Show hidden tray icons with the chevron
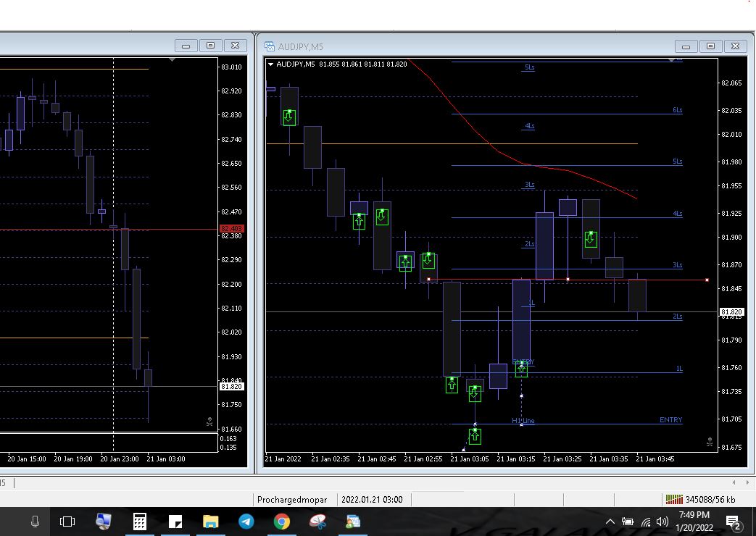 click(610, 522)
